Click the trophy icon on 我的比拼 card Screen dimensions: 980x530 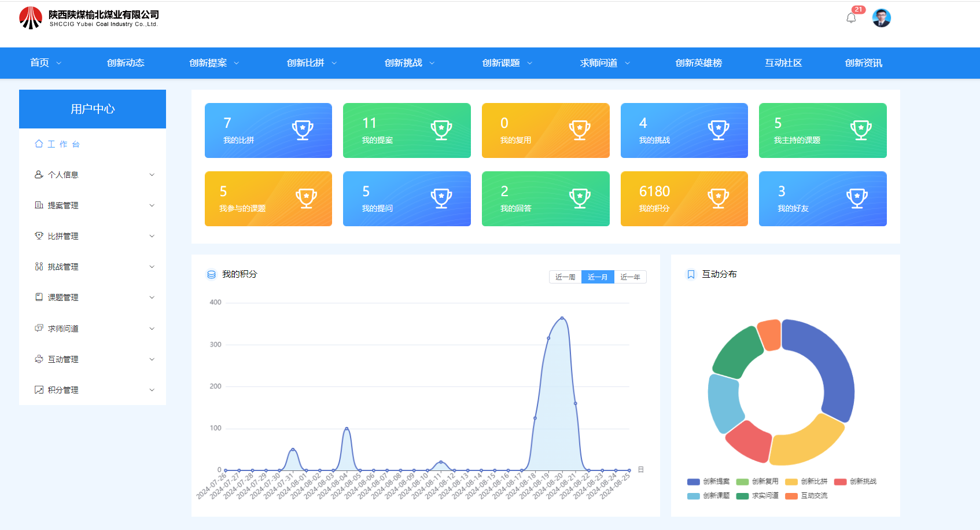(302, 130)
